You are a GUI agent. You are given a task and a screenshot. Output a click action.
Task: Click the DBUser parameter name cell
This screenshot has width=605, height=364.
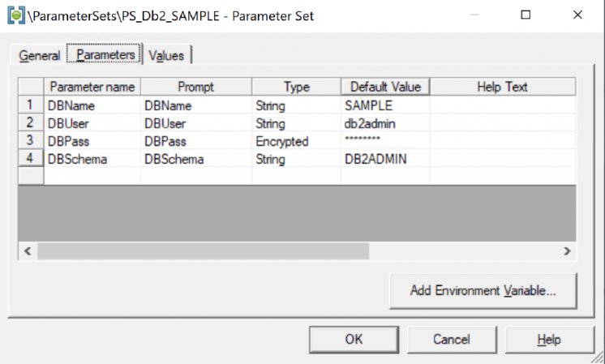point(92,122)
